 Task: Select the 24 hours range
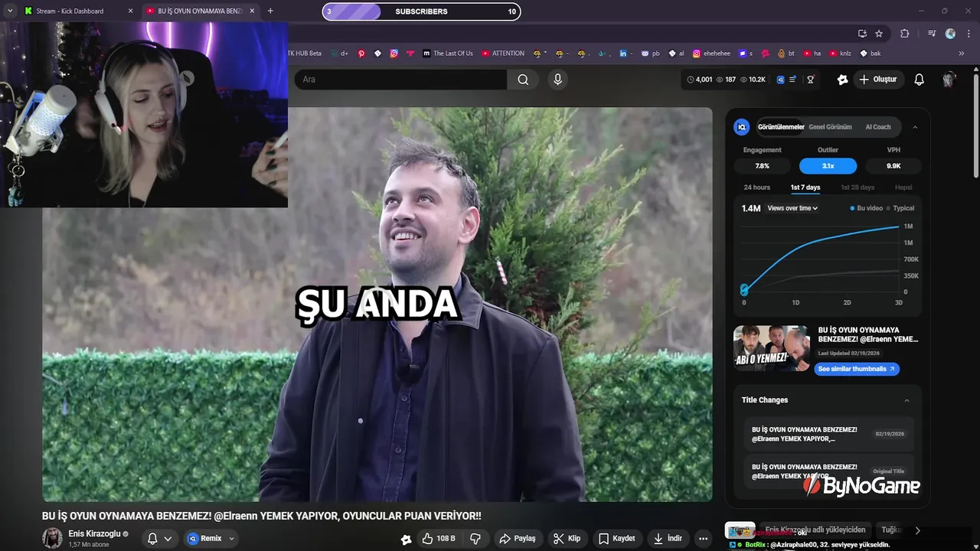click(757, 187)
